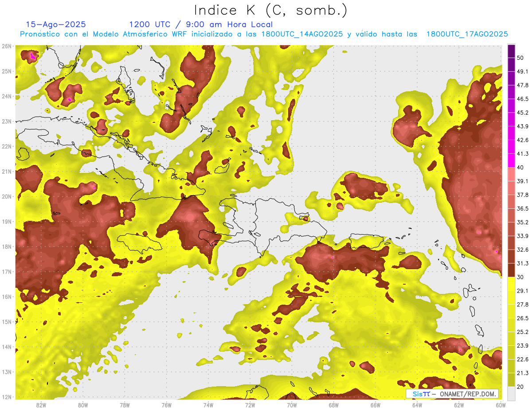Click the dark purple swatch above 50

point(511,51)
